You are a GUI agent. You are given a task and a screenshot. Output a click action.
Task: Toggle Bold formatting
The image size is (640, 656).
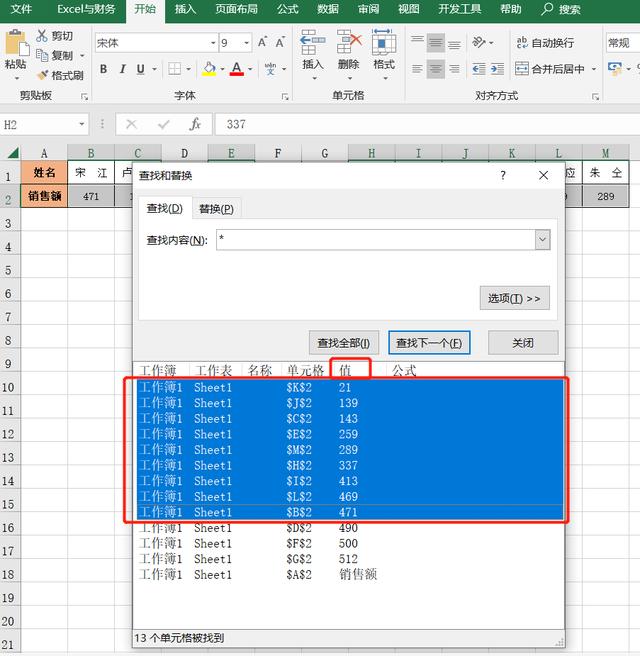click(103, 69)
